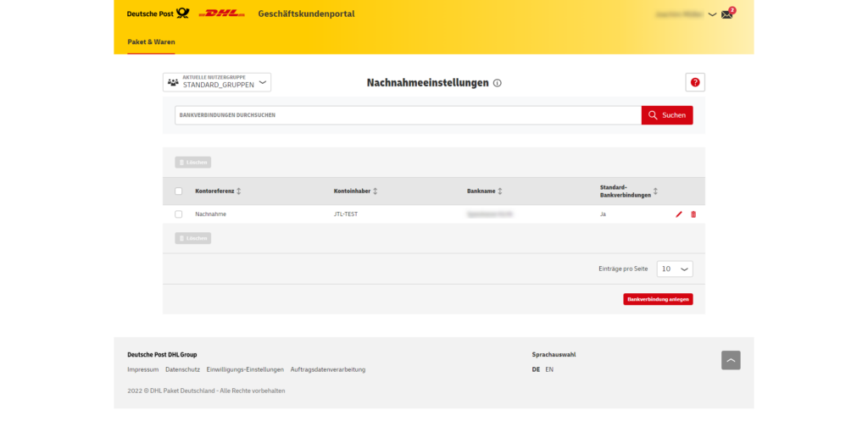Click the info icon beside Nachnahmeeinstellungen

(x=497, y=83)
